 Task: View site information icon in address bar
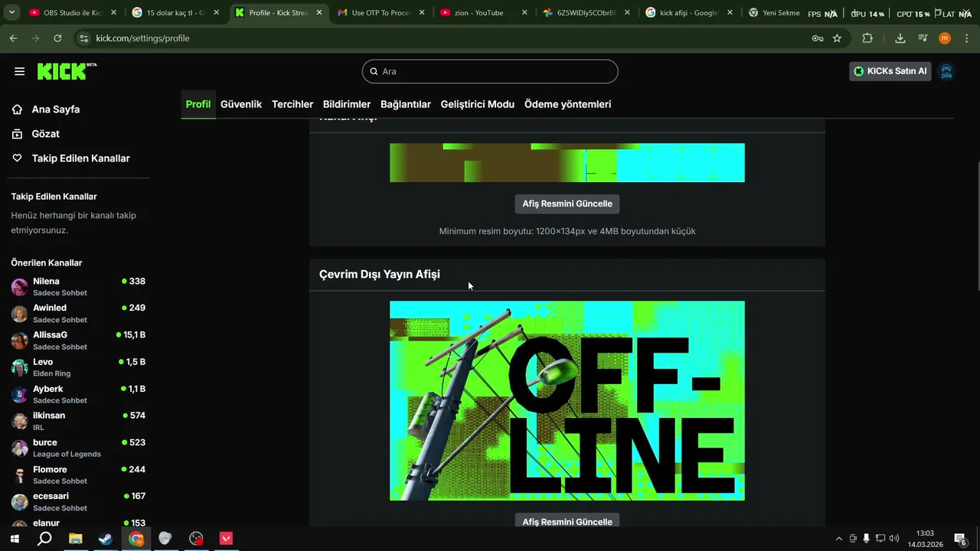[83, 38]
